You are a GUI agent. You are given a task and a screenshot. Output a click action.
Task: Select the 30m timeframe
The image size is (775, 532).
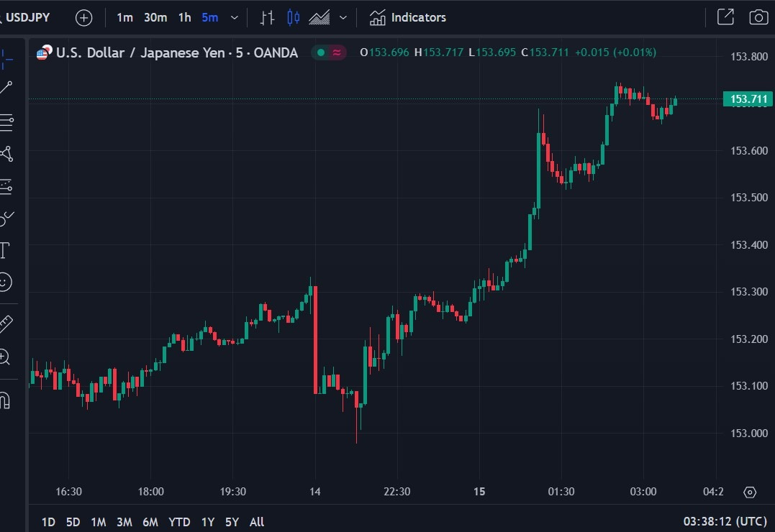tap(155, 18)
